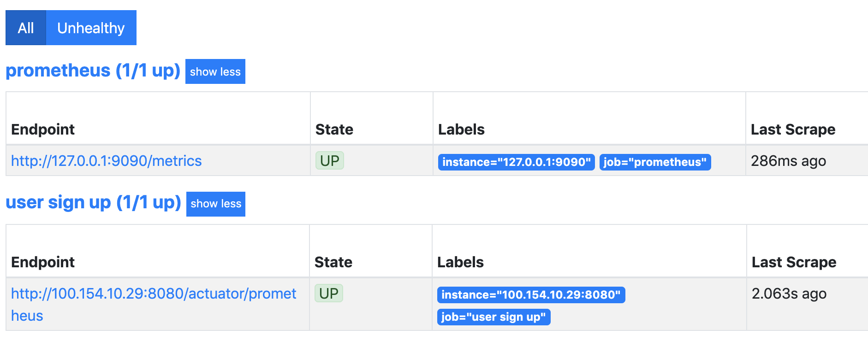Collapse the prometheus job with show less

(x=215, y=71)
